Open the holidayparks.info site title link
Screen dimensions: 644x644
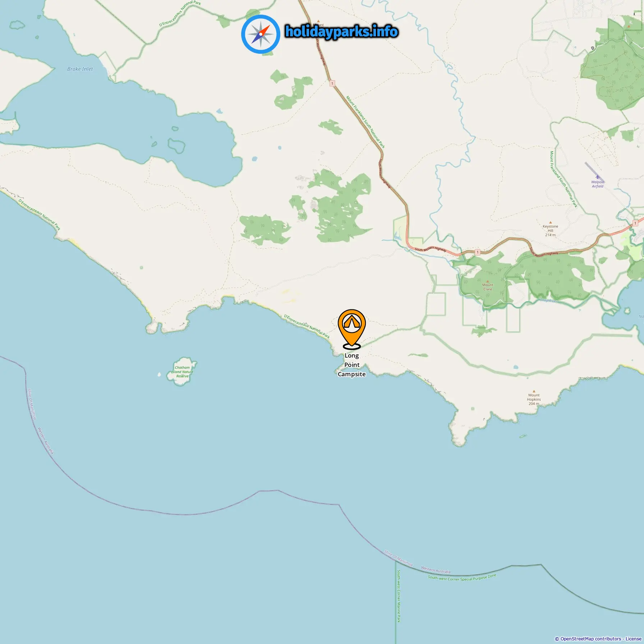tap(341, 32)
